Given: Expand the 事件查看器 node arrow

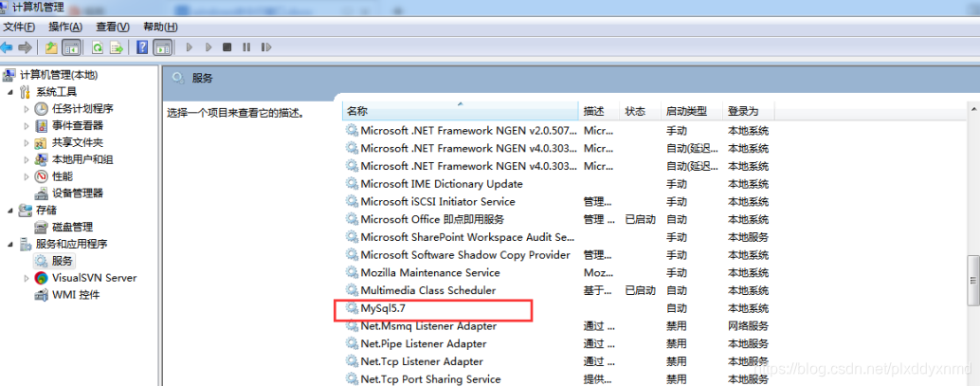Looking at the screenshot, I should 27,126.
